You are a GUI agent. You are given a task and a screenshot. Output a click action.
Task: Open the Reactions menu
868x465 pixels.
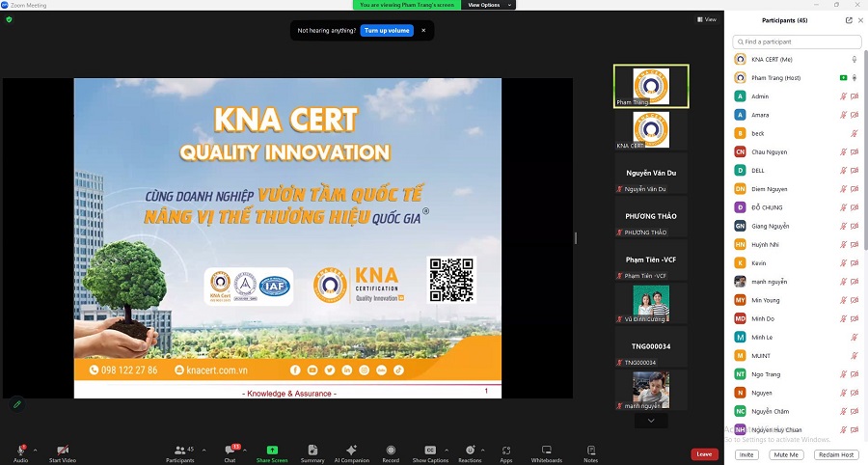[470, 453]
